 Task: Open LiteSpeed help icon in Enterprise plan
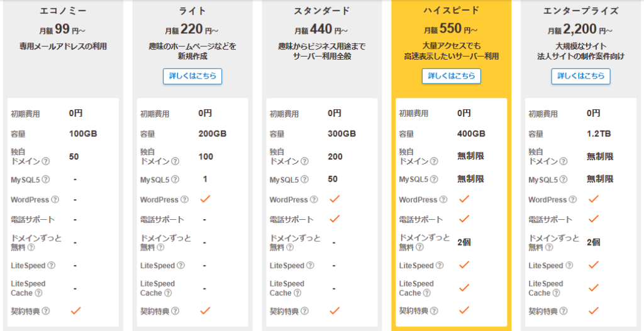tap(570, 266)
